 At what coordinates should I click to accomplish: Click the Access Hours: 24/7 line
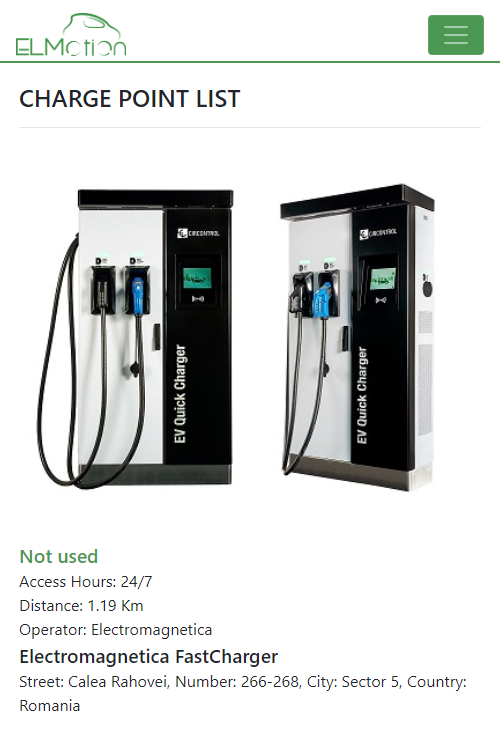point(86,581)
